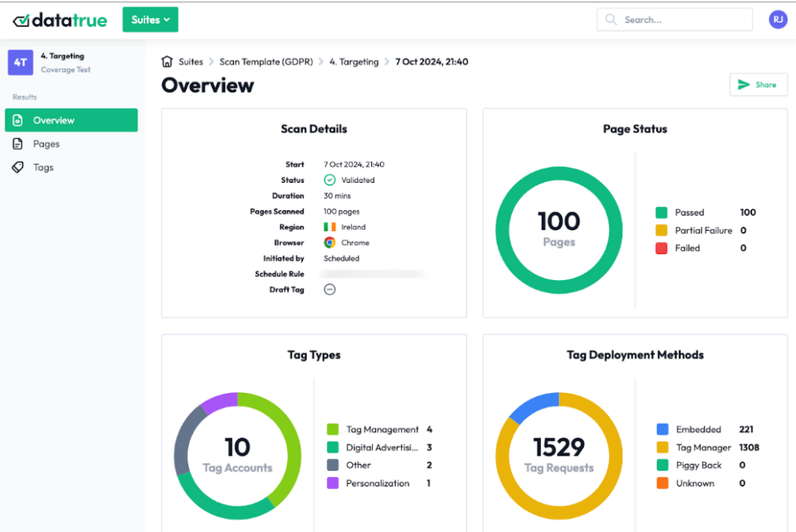Go to Suites breadcrumb

coord(191,62)
